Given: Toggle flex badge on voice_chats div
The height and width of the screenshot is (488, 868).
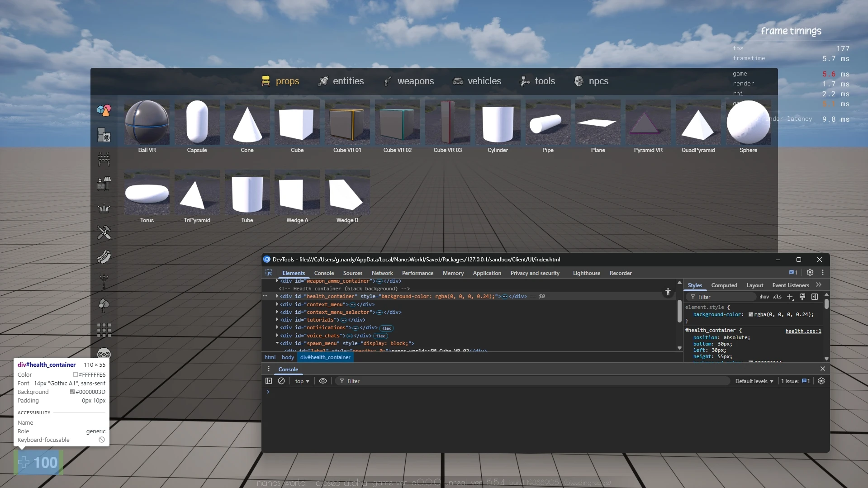Looking at the screenshot, I should (x=380, y=336).
